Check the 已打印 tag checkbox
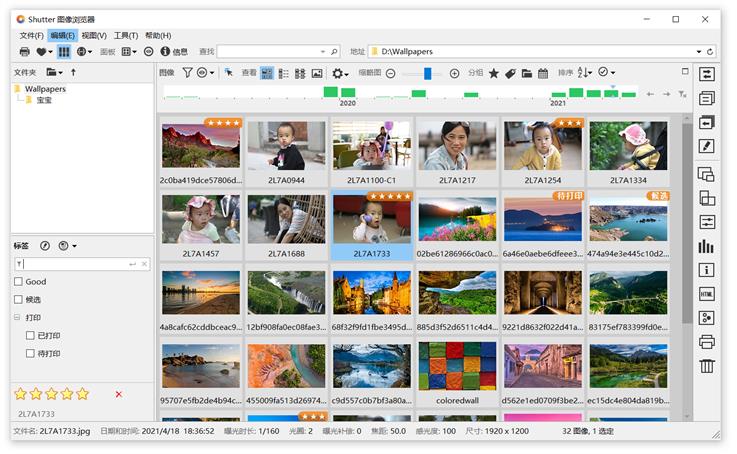The width and height of the screenshot is (737, 454). 30,335
